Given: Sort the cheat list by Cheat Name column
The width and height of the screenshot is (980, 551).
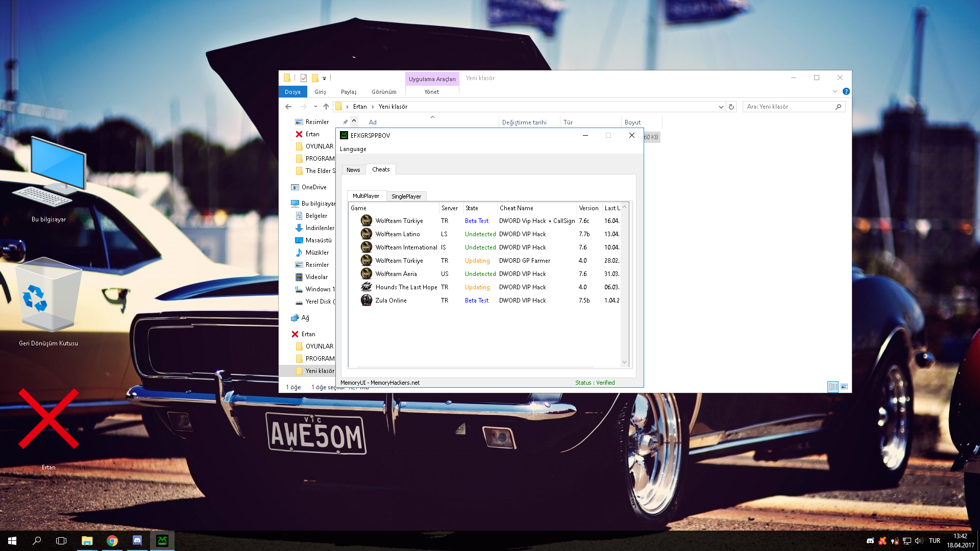Looking at the screenshot, I should point(537,208).
